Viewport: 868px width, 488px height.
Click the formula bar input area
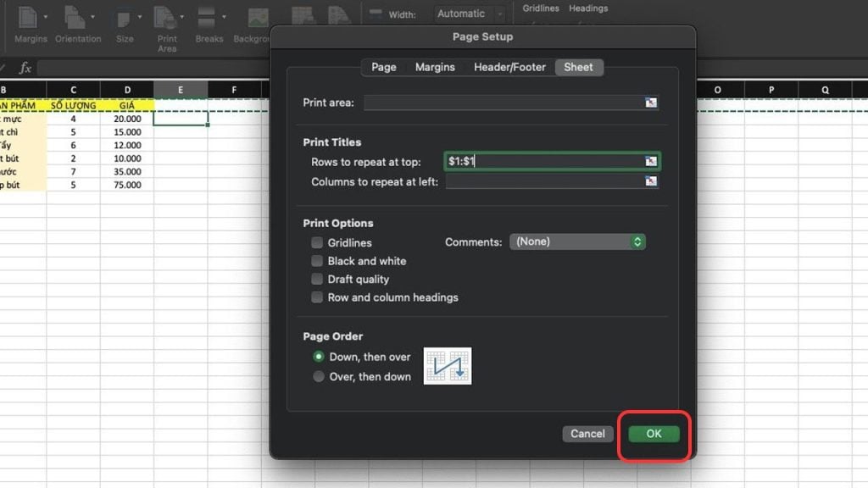pos(155,68)
